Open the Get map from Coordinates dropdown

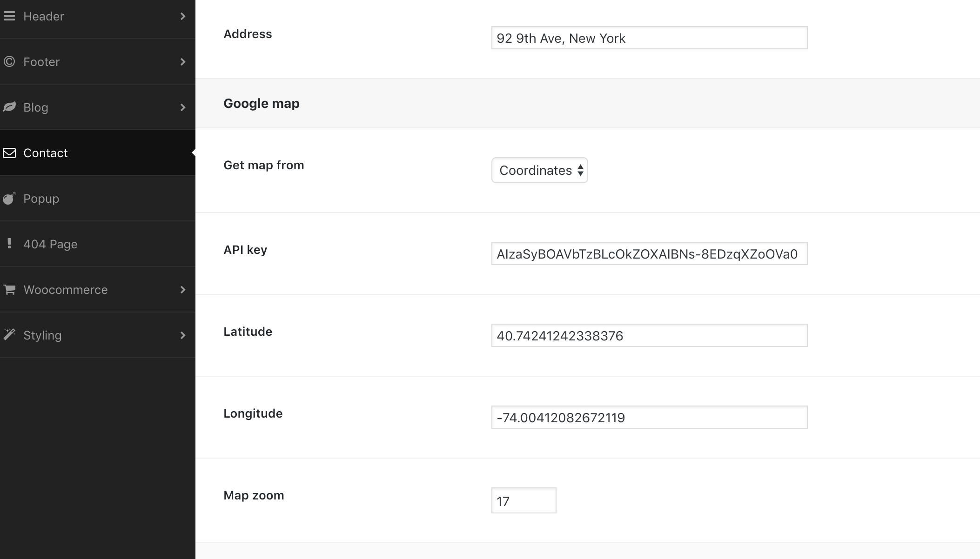click(540, 170)
